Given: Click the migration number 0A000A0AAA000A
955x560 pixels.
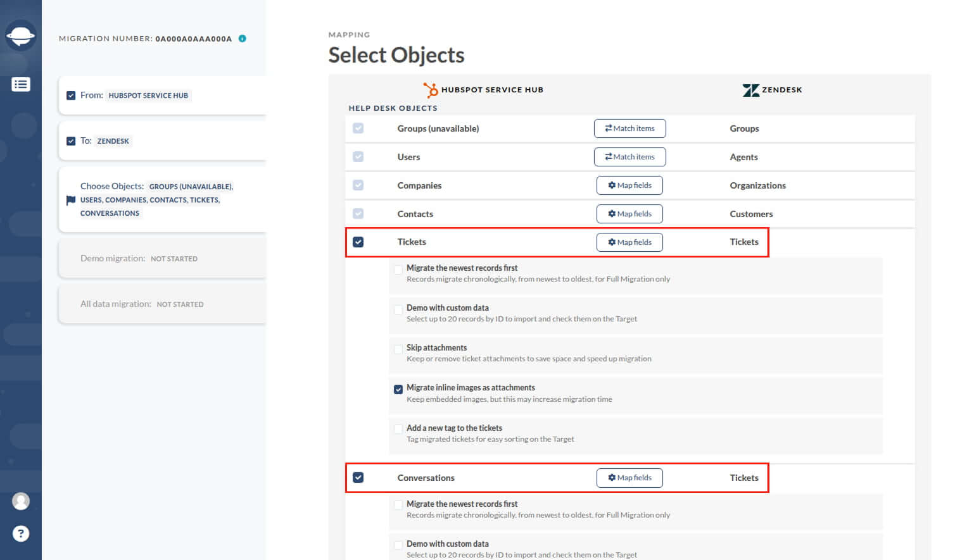Looking at the screenshot, I should click(x=194, y=39).
